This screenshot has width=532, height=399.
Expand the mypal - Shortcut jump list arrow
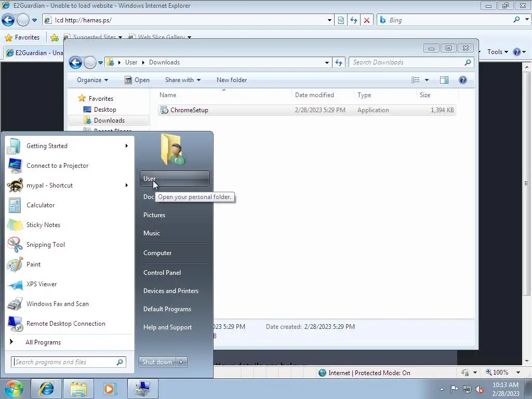tap(127, 185)
